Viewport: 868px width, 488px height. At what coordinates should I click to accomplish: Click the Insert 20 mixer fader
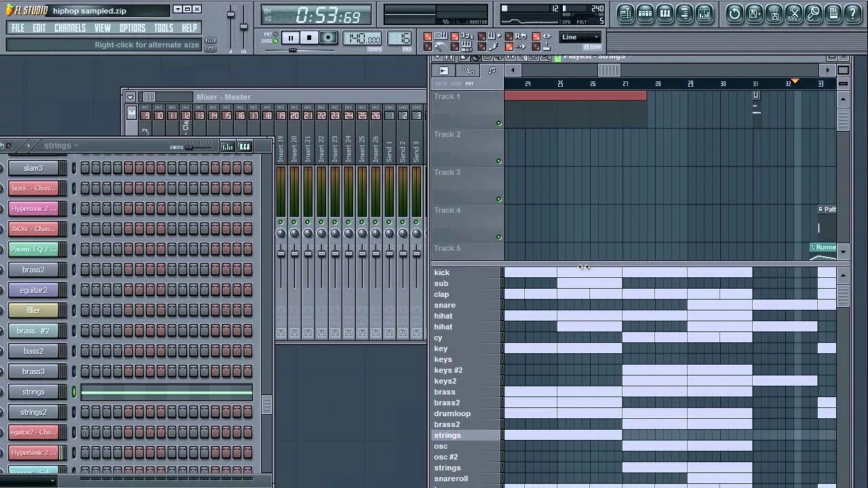pyautogui.click(x=294, y=253)
